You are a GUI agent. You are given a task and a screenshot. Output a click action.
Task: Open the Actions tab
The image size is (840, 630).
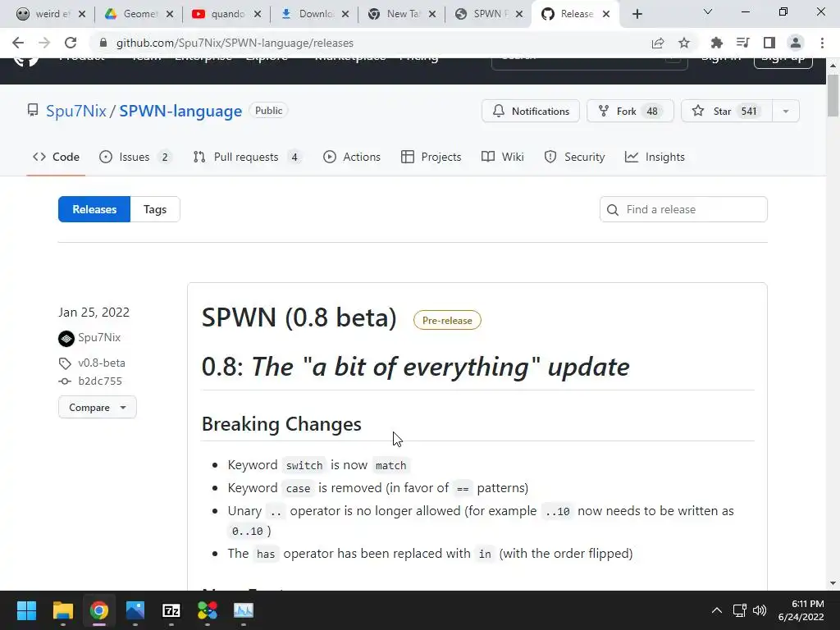[x=352, y=157]
